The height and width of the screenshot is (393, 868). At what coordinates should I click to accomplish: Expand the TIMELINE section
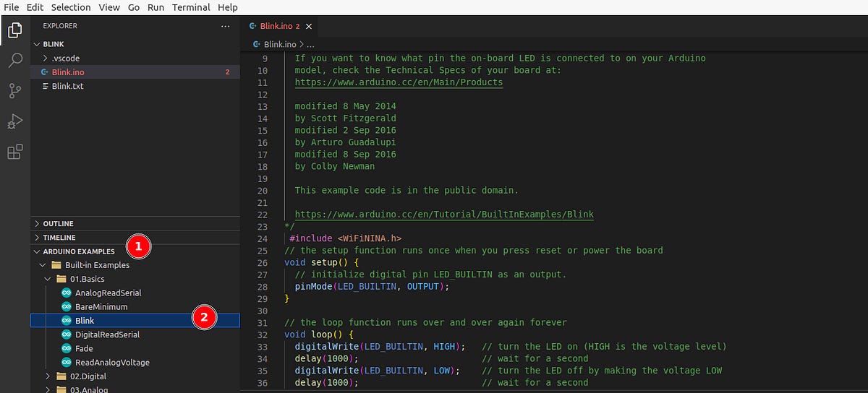tap(38, 238)
